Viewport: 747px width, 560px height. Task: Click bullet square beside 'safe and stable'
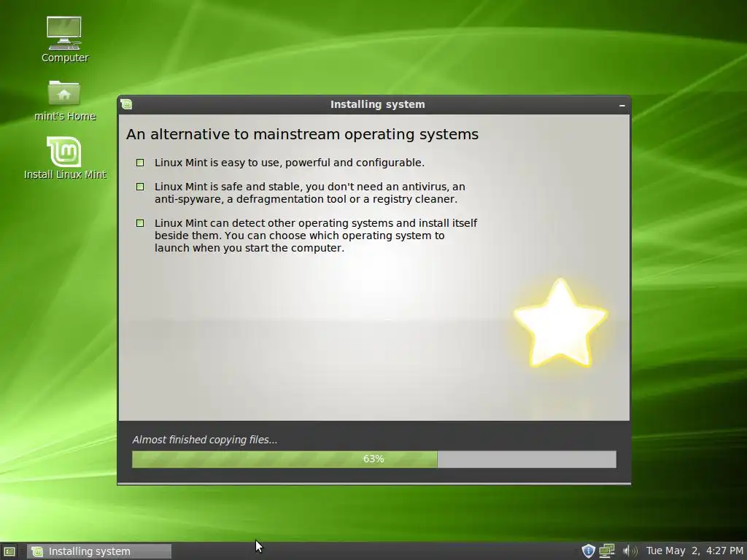point(140,187)
